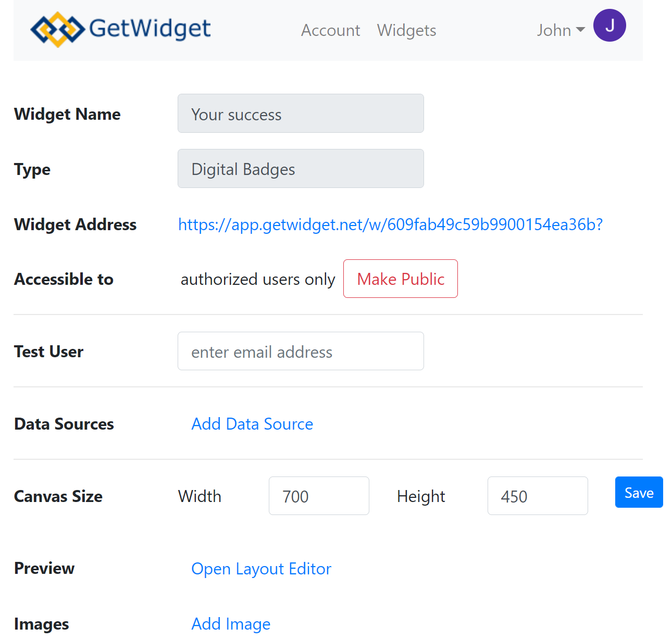
Task: Click the 'Test User' label
Action: (49, 352)
